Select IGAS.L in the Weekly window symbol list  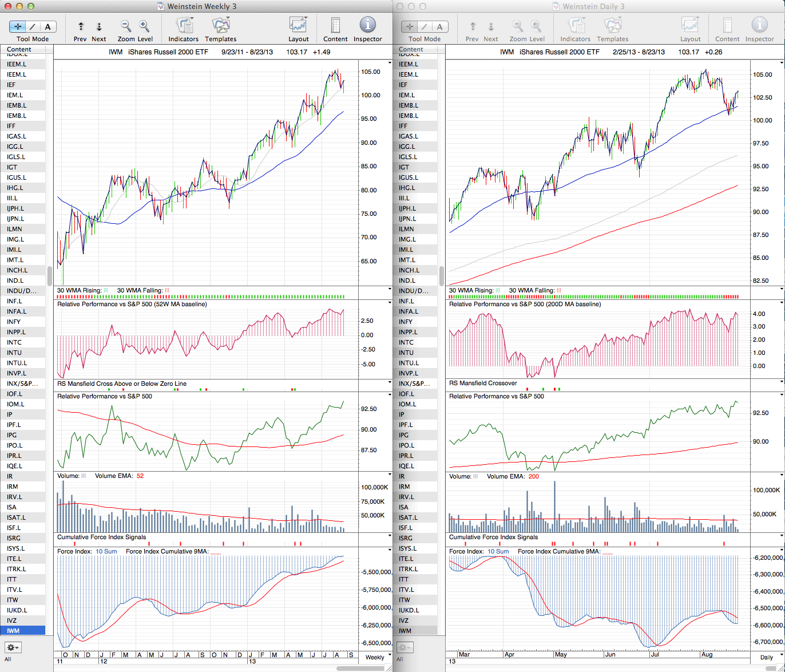click(23, 136)
